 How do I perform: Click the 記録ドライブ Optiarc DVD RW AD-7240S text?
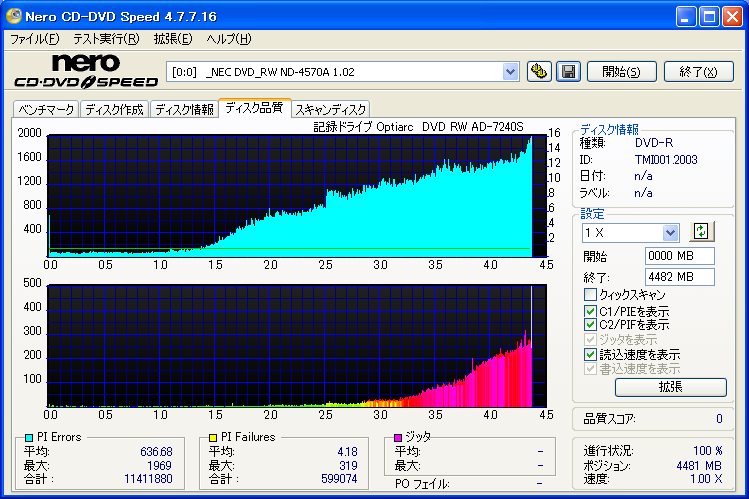point(418,127)
